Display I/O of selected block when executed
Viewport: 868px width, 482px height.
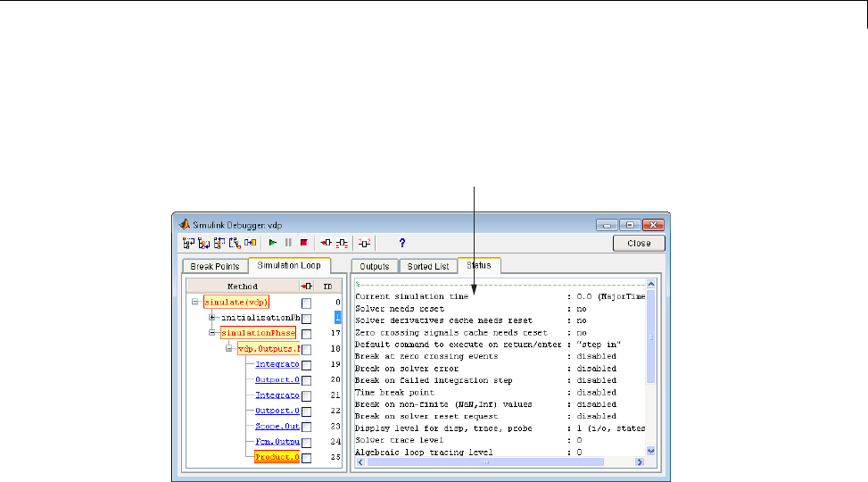click(x=342, y=243)
